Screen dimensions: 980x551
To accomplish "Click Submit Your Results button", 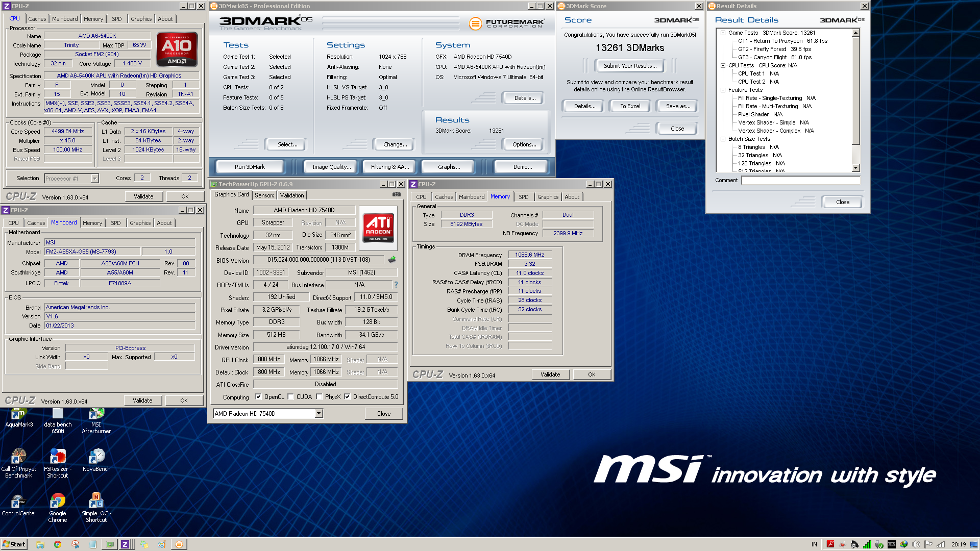I will point(630,66).
